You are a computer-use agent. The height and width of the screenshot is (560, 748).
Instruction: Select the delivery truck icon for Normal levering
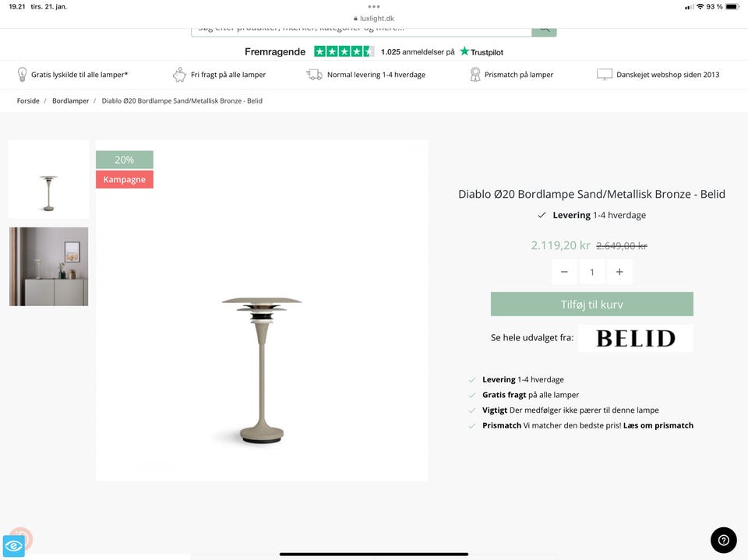click(314, 74)
